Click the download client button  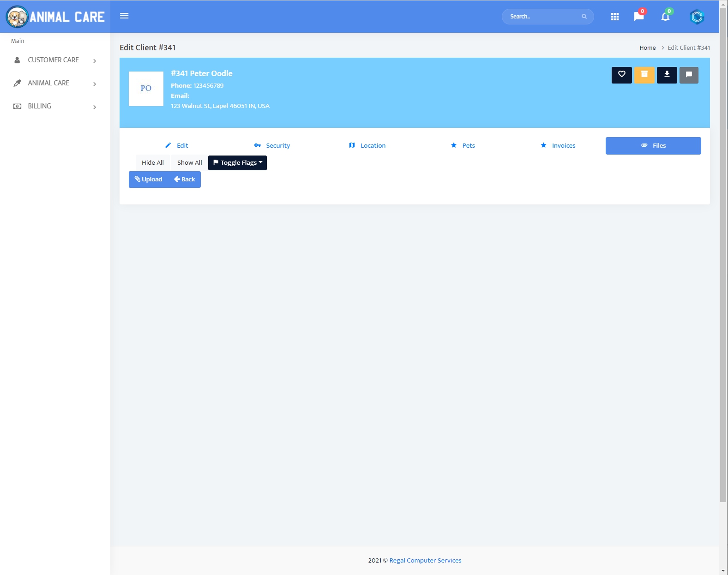tap(667, 75)
